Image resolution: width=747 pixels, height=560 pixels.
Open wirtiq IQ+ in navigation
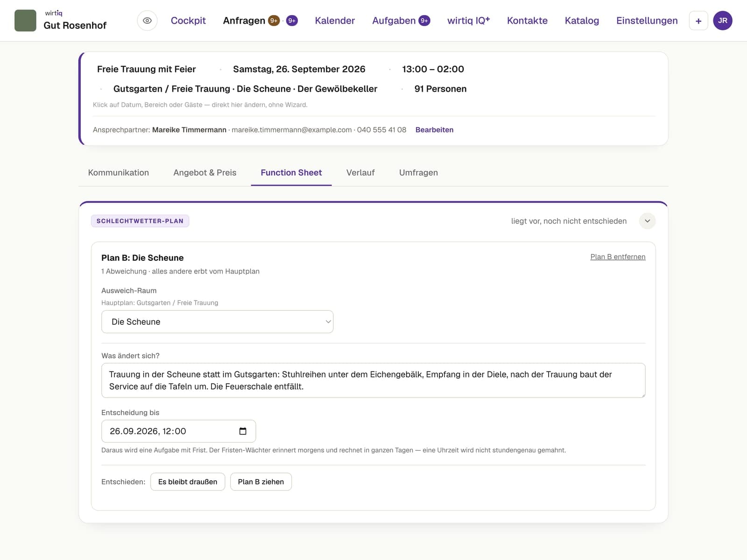click(x=468, y=21)
